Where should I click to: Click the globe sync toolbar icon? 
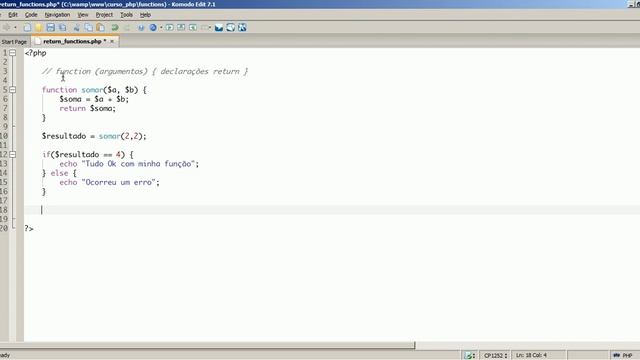coord(231,27)
